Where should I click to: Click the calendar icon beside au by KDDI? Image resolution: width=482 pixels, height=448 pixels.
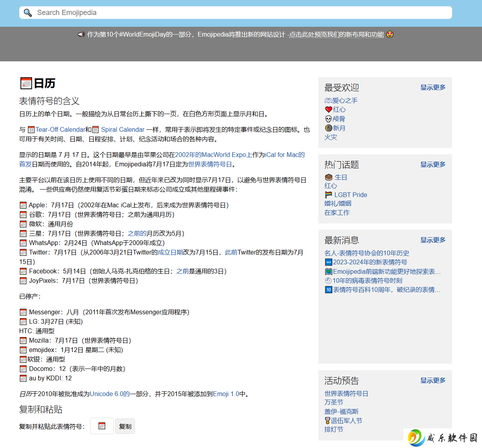coord(23,378)
